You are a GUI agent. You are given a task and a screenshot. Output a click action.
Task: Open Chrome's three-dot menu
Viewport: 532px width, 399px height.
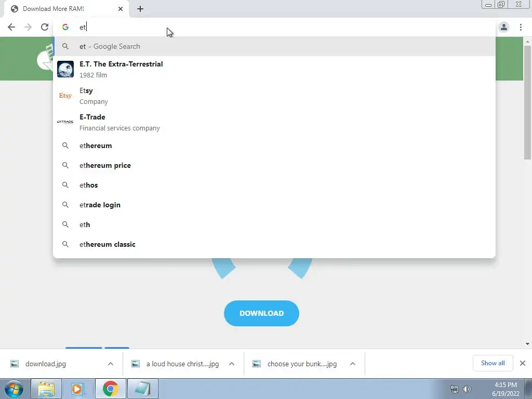pos(521,27)
